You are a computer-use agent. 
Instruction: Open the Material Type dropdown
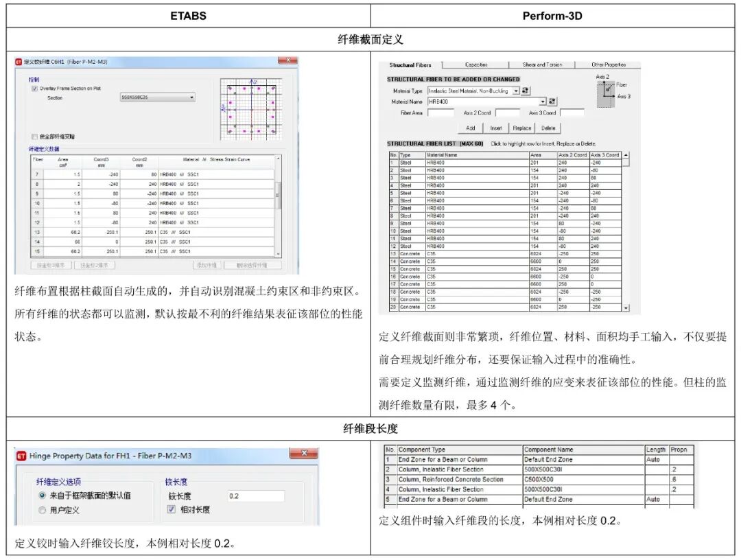click(x=516, y=91)
